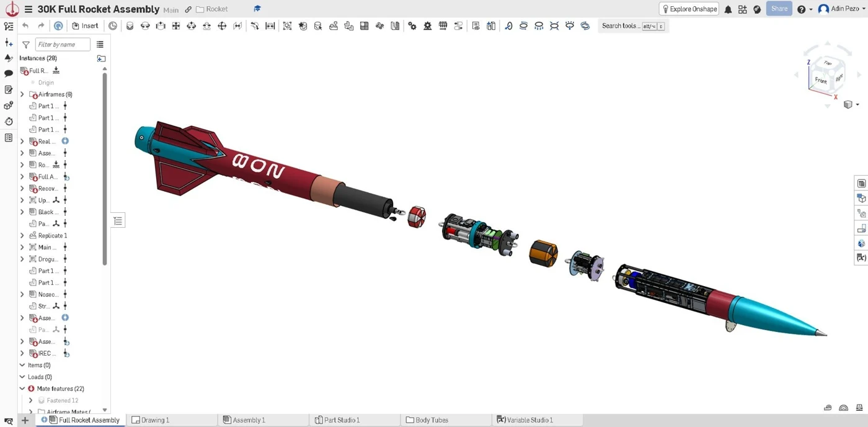This screenshot has height=427, width=868.
Task: Select the Pin slot mate tool
Action: (206, 26)
